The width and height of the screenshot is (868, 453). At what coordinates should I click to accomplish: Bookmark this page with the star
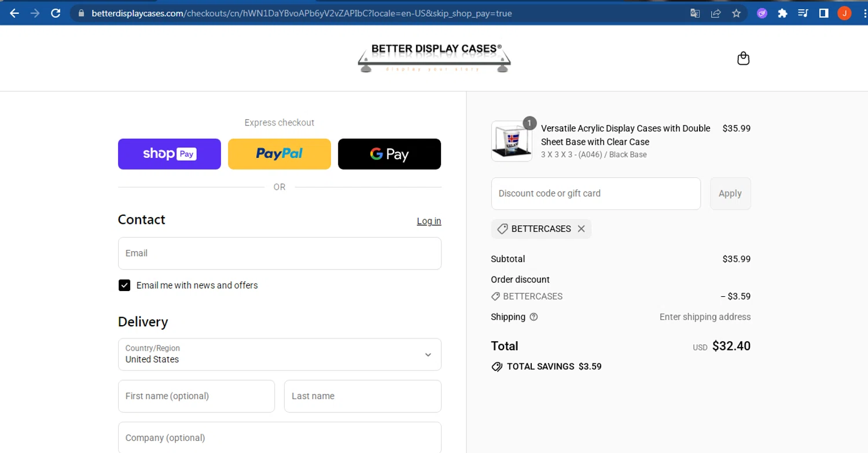click(x=736, y=13)
